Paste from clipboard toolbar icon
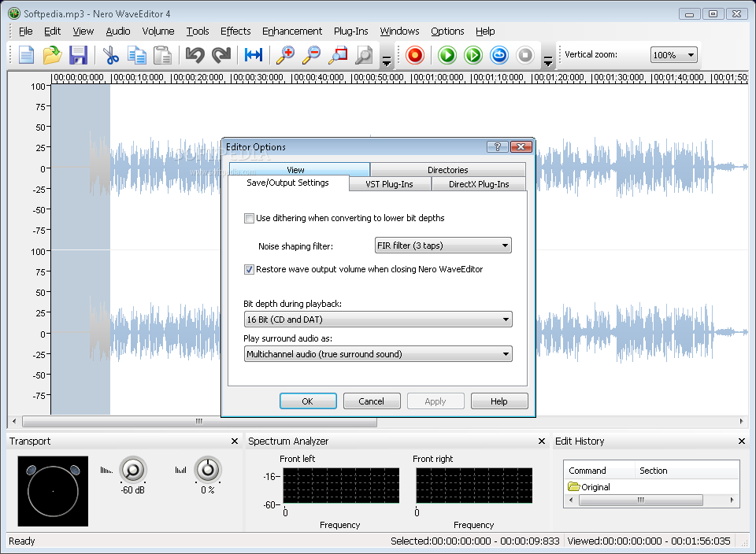This screenshot has width=756, height=554. pos(162,55)
